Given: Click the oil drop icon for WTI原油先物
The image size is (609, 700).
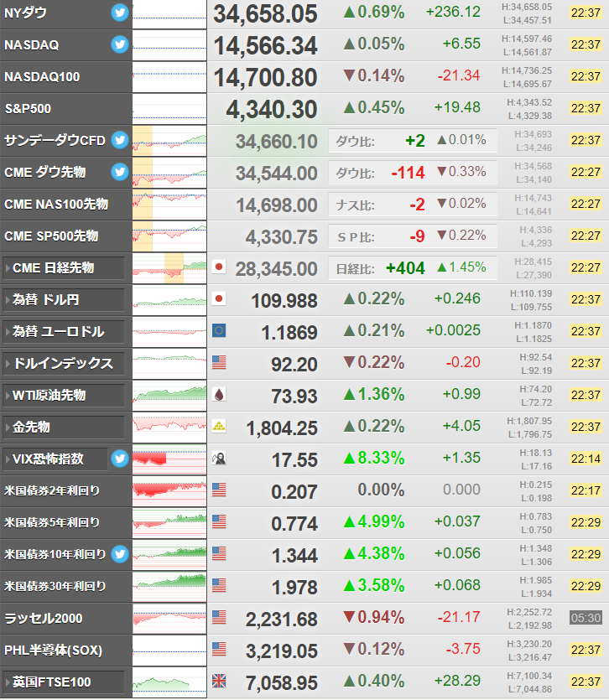Looking at the screenshot, I should [x=219, y=394].
